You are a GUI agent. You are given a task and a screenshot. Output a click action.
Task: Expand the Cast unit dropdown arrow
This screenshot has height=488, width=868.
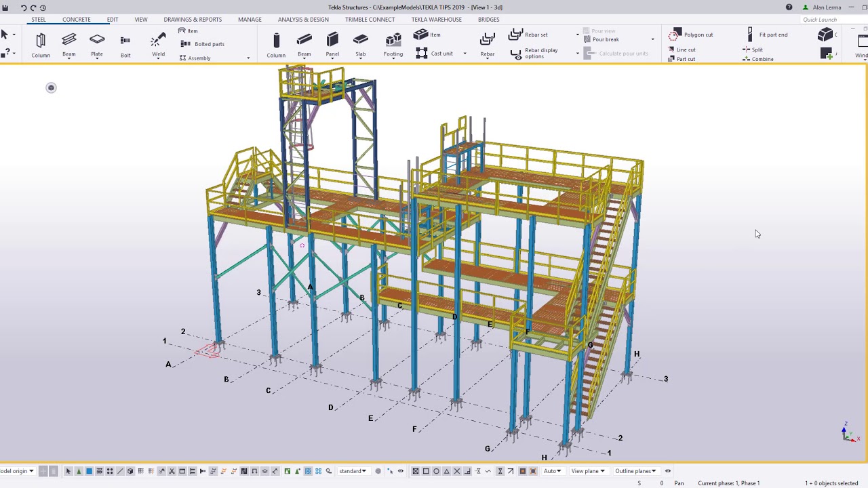465,54
